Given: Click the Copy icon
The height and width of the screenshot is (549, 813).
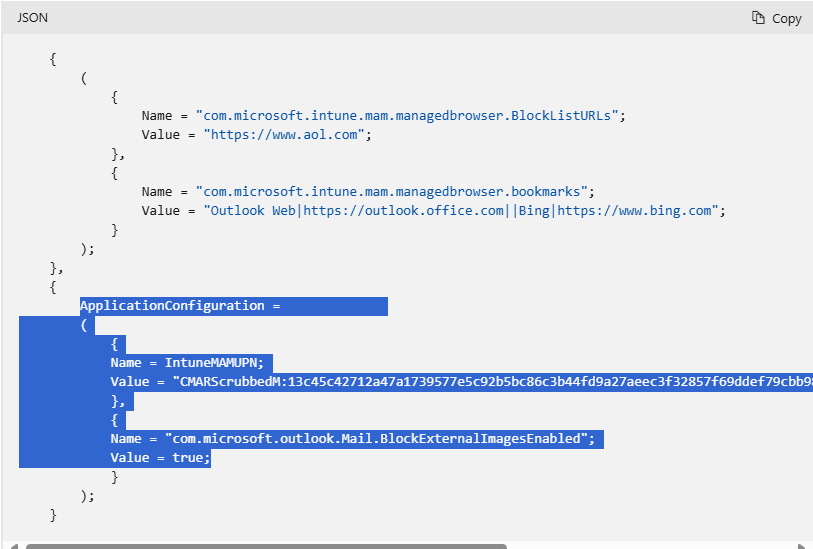Looking at the screenshot, I should (758, 18).
